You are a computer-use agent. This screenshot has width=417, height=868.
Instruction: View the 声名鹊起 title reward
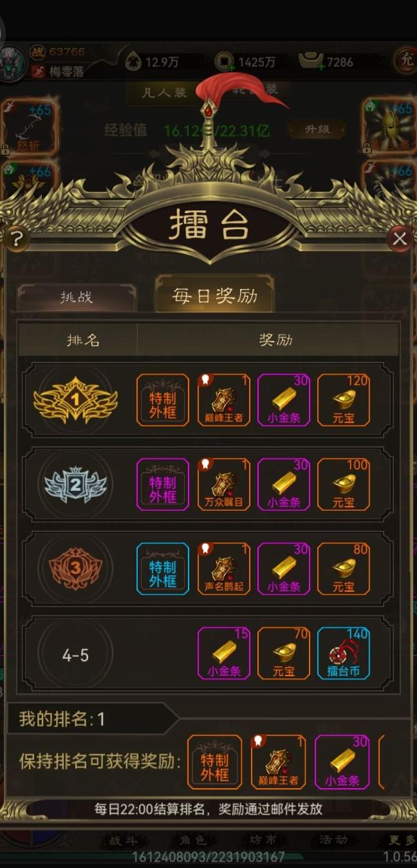(223, 569)
